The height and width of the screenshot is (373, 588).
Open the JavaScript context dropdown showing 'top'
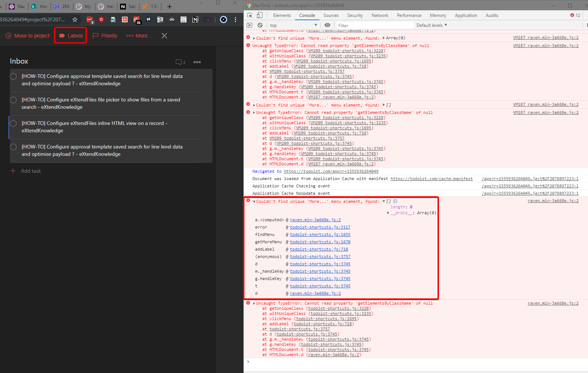coord(294,25)
